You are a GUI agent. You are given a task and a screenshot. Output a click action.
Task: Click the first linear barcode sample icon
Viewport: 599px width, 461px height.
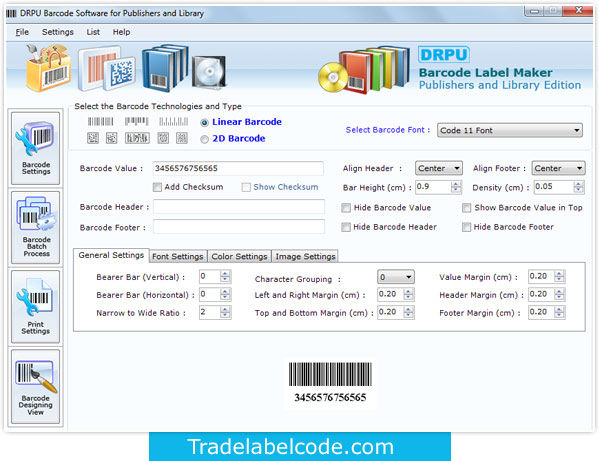(100, 121)
